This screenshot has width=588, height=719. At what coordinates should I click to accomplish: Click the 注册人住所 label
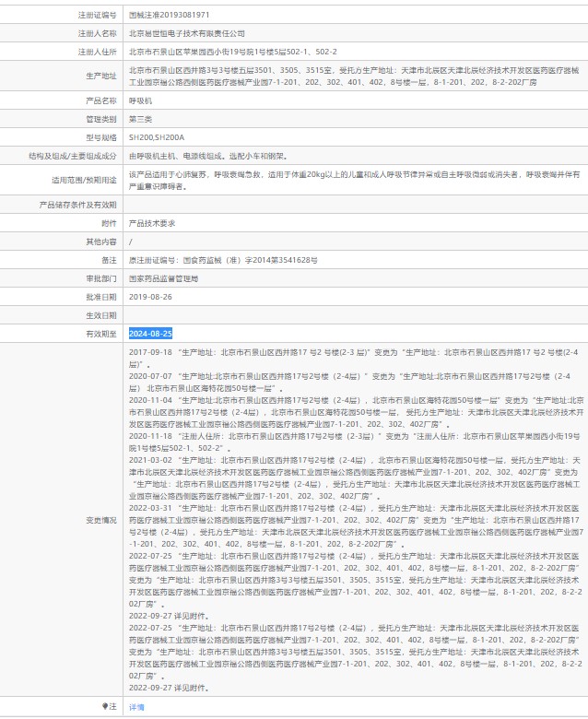pyautogui.click(x=97, y=52)
